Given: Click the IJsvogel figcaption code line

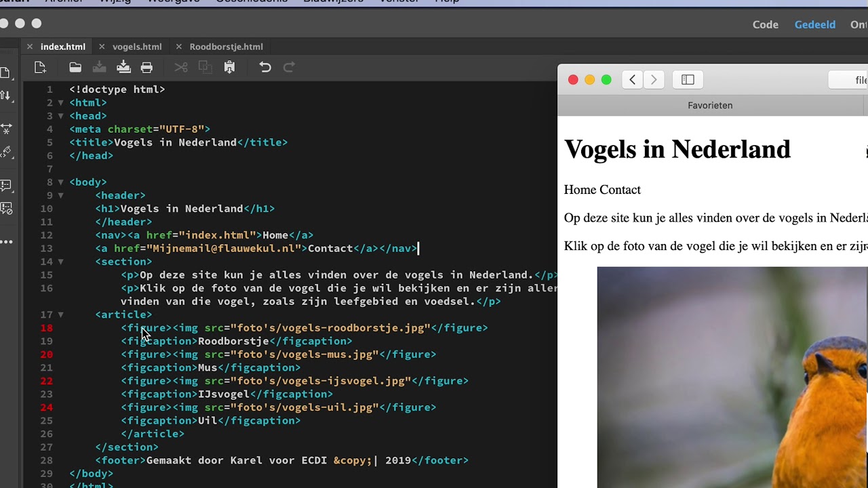Looking at the screenshot, I should pyautogui.click(x=227, y=394).
